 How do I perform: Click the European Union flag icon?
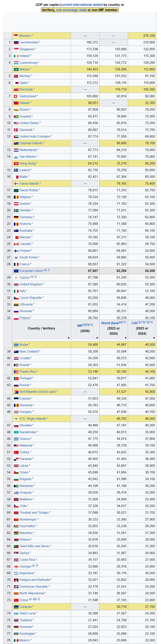16,271
